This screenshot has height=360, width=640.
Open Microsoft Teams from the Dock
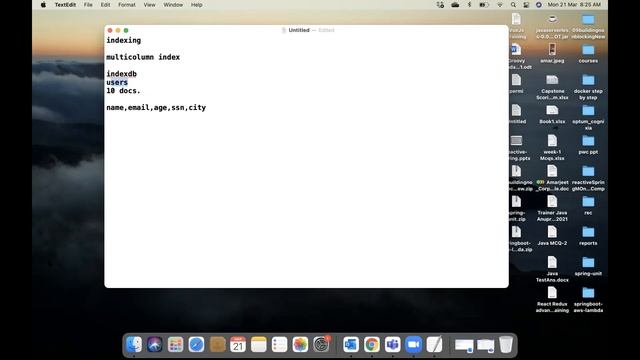point(392,344)
